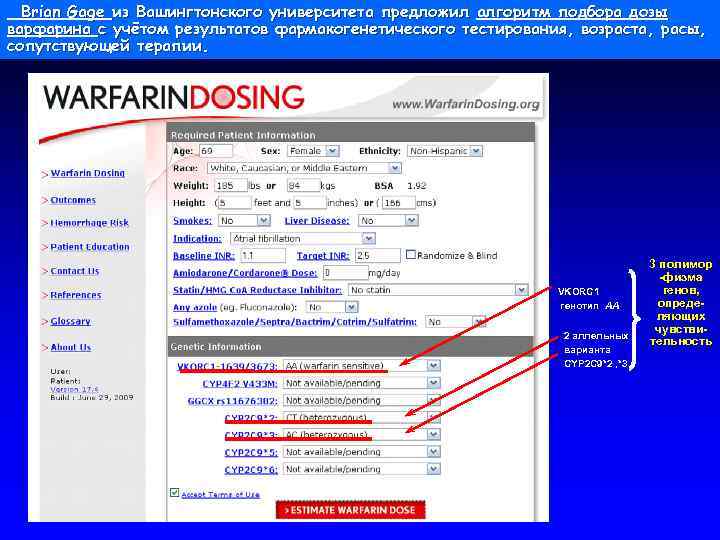Click the Any azole label link
The height and width of the screenshot is (540, 720).
click(195, 307)
